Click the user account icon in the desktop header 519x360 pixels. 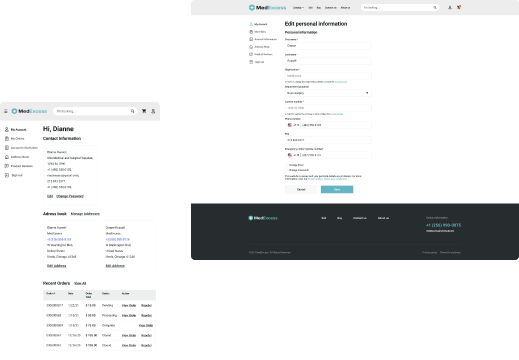(450, 7)
